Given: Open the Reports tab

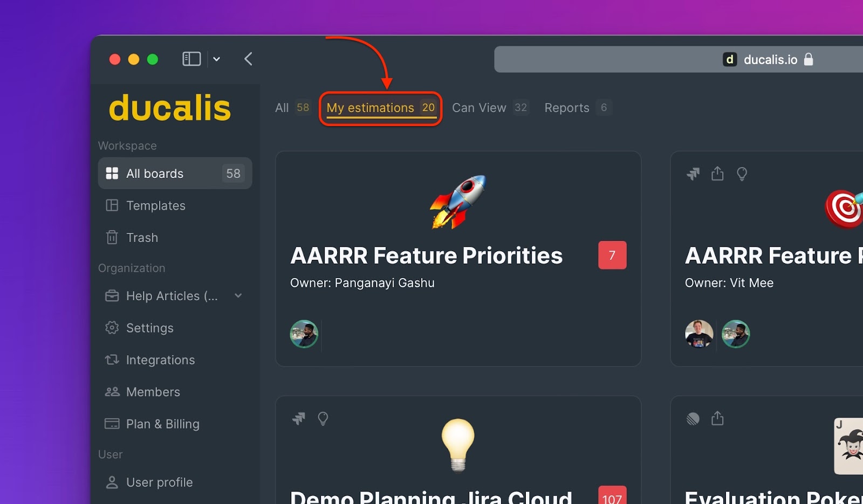Looking at the screenshot, I should click(566, 108).
